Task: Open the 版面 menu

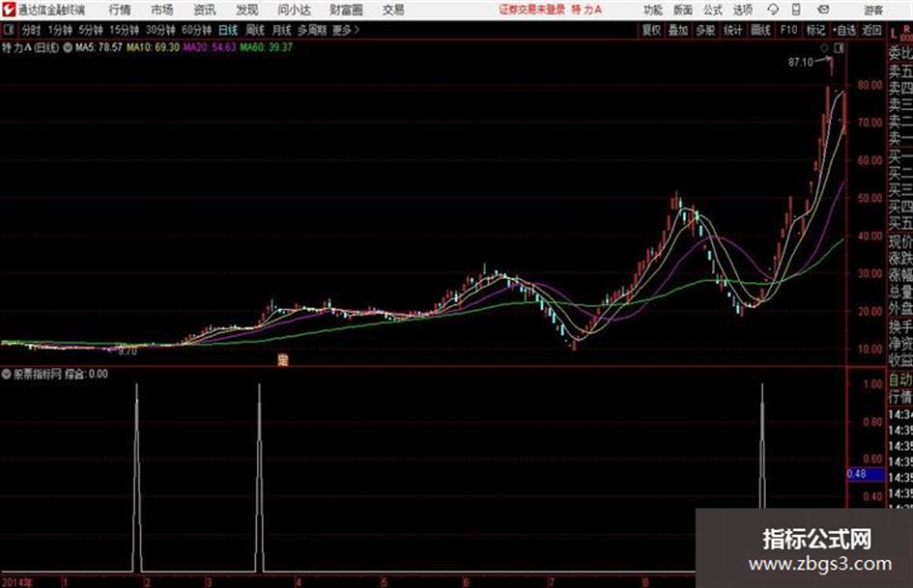Action: (682, 10)
